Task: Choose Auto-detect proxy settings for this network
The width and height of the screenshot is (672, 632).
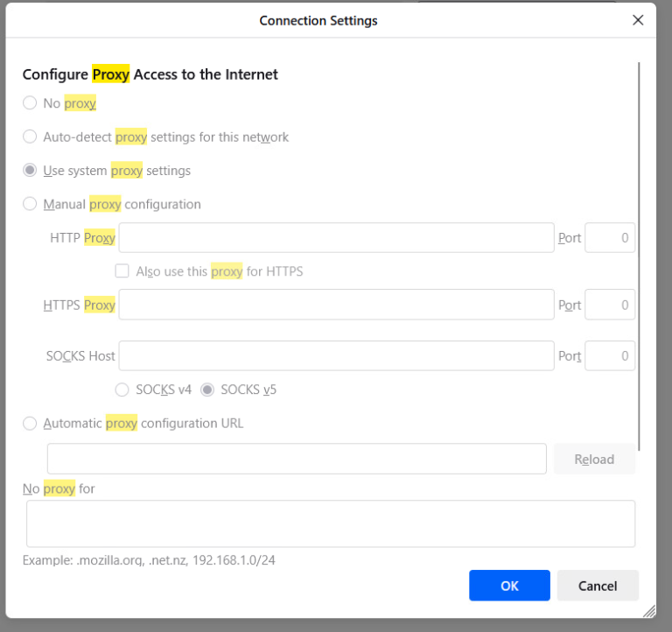Action: point(31,137)
